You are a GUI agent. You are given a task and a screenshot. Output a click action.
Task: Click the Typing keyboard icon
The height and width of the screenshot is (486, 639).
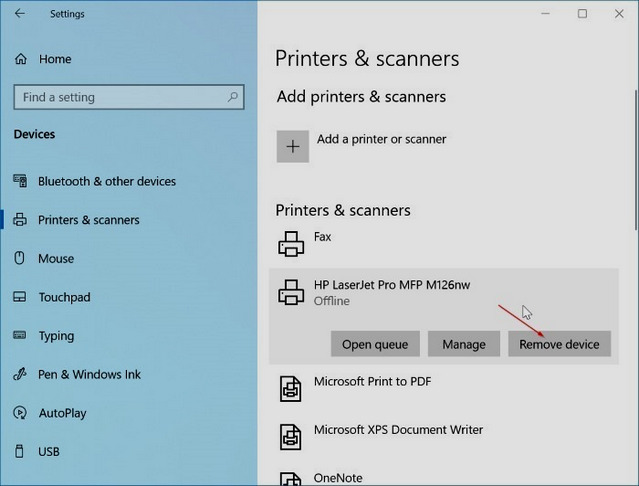point(20,335)
